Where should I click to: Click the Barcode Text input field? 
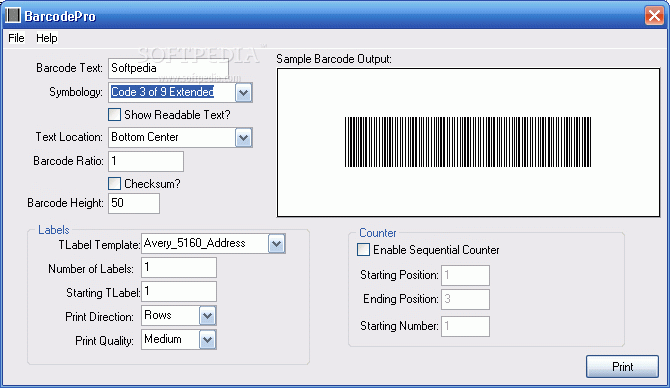click(x=168, y=68)
